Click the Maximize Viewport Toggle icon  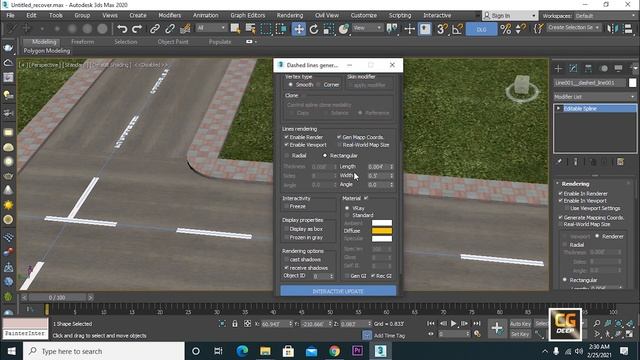pos(629,334)
